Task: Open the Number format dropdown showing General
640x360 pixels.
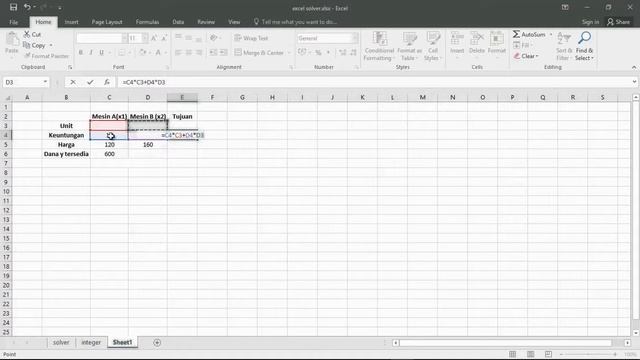Action: click(355, 38)
